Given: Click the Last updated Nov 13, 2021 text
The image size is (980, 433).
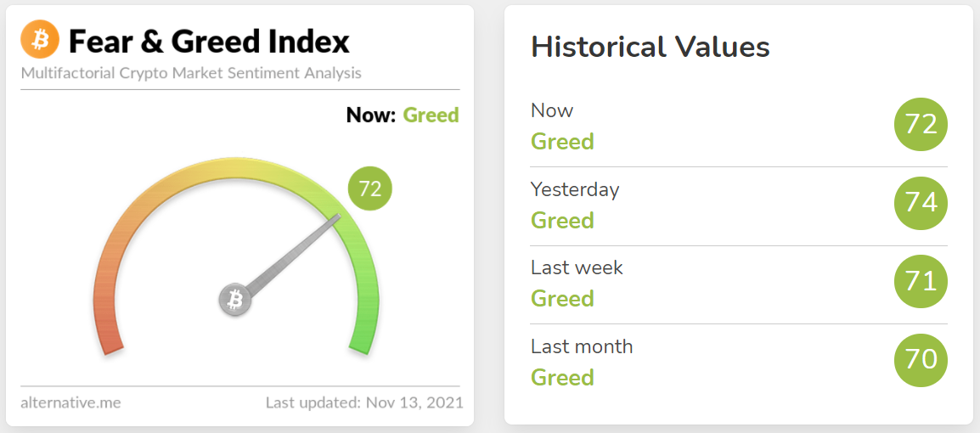Looking at the screenshot, I should coord(364,402).
